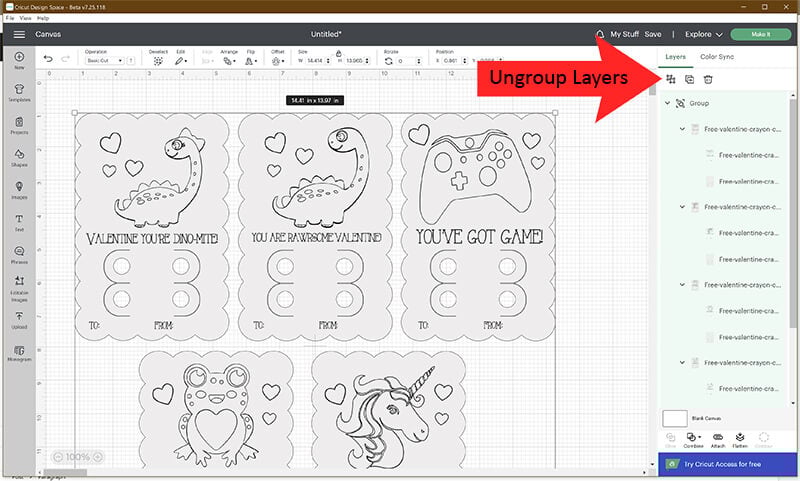Image resolution: width=800 pixels, height=481 pixels.
Task: Switch to the Color Sync tab
Action: tap(717, 57)
